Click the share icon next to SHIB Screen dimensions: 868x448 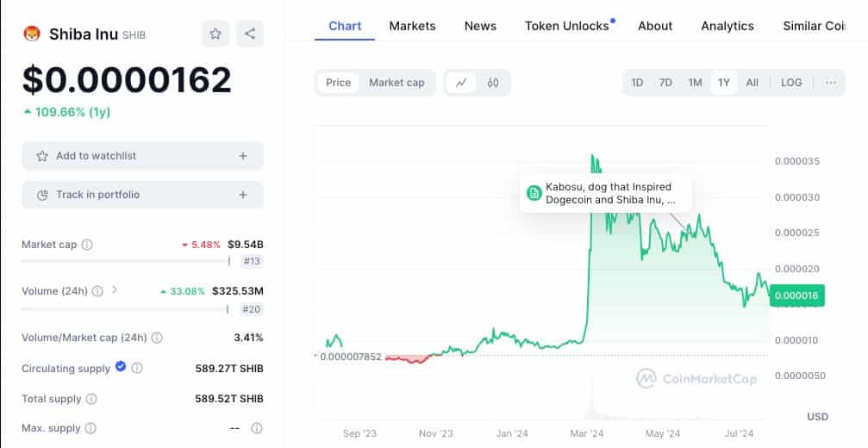[250, 34]
